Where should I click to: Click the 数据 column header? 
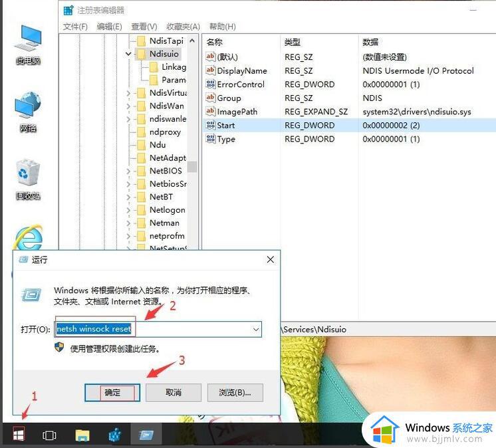tap(370, 42)
